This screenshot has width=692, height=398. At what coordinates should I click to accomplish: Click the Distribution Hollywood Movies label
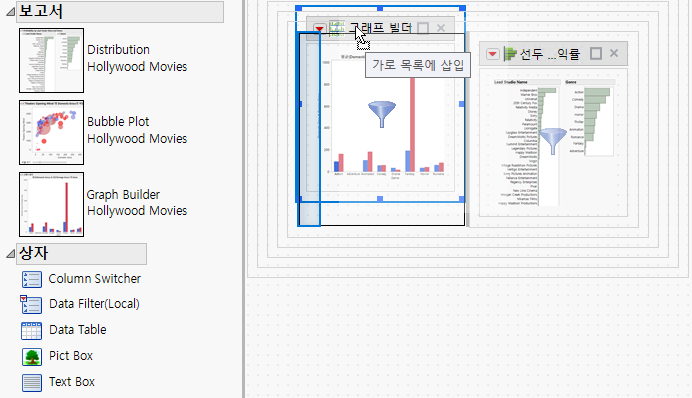pos(137,58)
